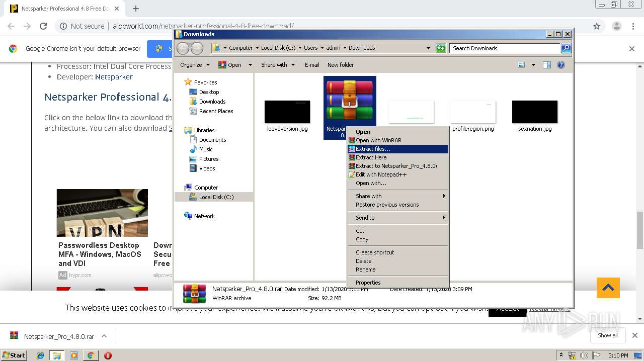Click Users in address breadcrumb
The height and width of the screenshot is (362, 644).
coord(310,48)
